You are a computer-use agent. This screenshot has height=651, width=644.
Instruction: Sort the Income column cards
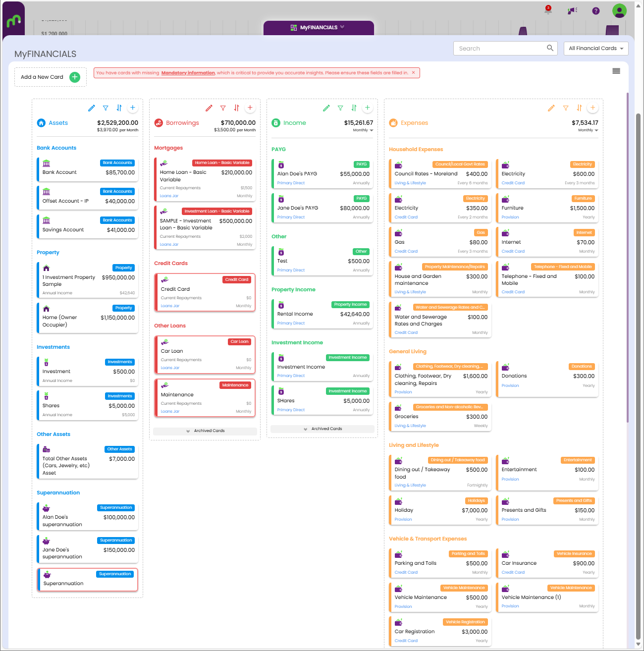[354, 108]
